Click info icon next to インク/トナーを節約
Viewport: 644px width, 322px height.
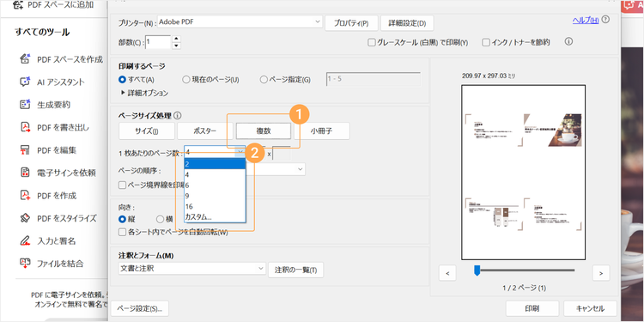click(568, 41)
